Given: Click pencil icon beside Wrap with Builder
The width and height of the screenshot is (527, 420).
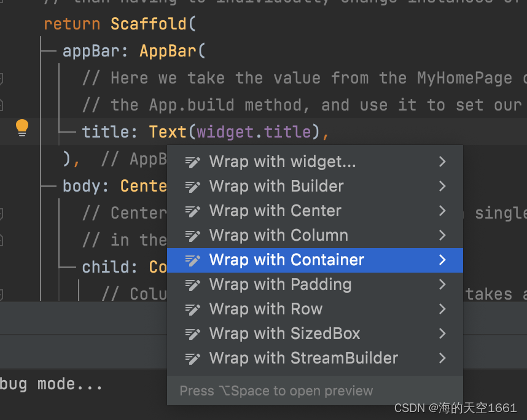Looking at the screenshot, I should coord(193,187).
